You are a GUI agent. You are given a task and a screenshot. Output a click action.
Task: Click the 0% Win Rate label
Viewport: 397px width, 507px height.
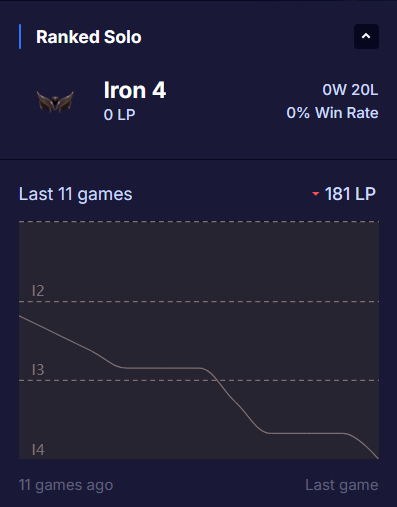(332, 113)
